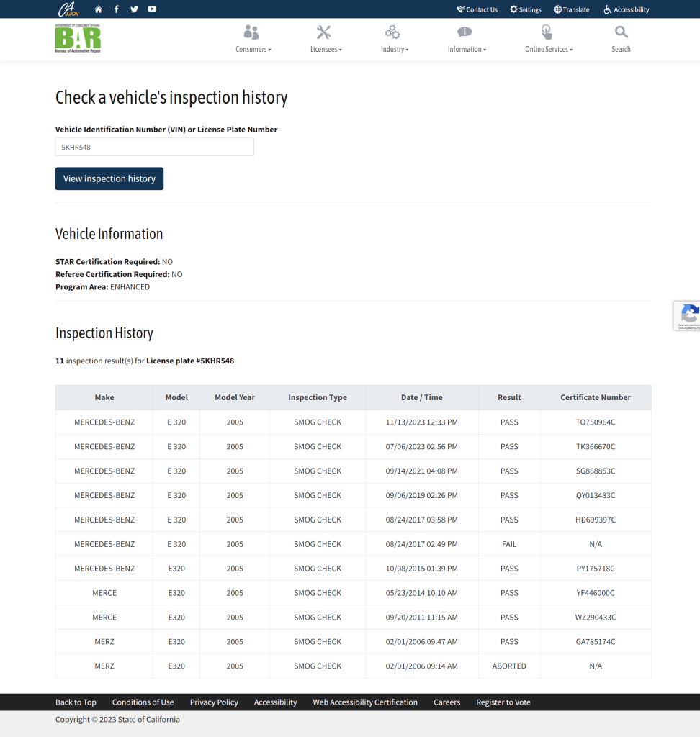
Task: Focus the VIN or License Plate field
Action: 154,147
